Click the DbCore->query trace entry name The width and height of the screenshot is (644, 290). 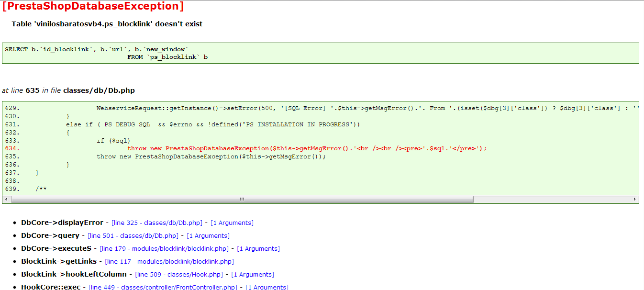coord(50,236)
